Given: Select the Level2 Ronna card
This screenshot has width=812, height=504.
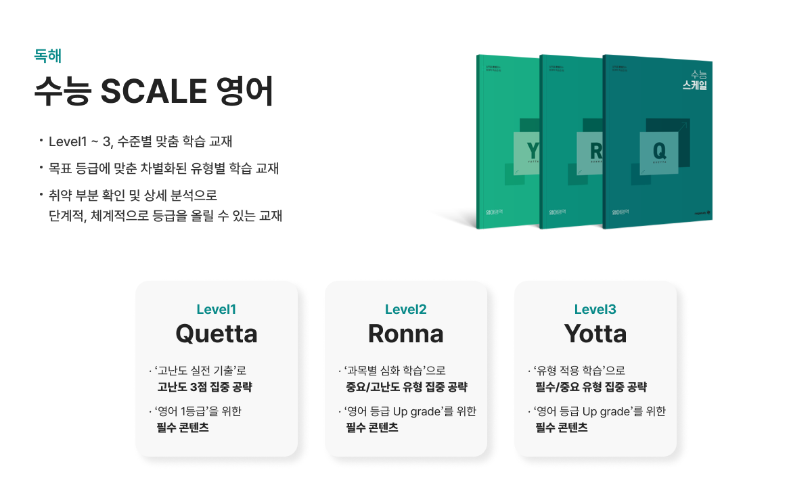Looking at the screenshot, I should click(406, 369).
